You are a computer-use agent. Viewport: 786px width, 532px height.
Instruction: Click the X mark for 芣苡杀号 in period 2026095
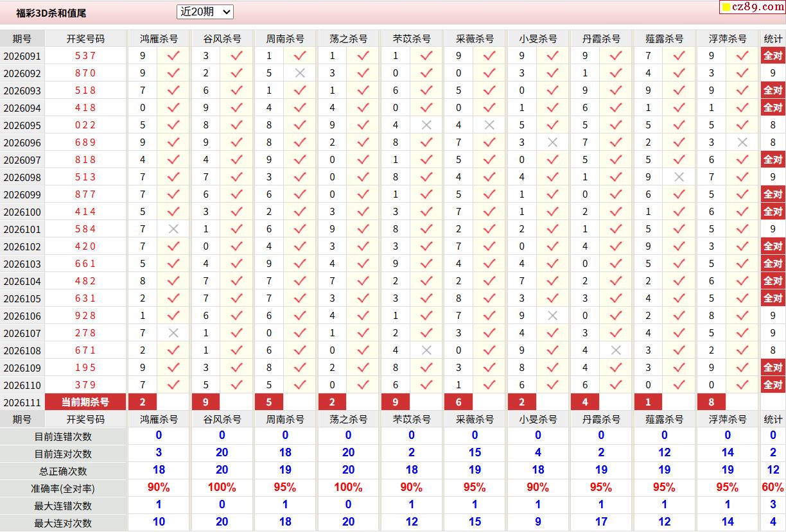pyautogui.click(x=426, y=125)
